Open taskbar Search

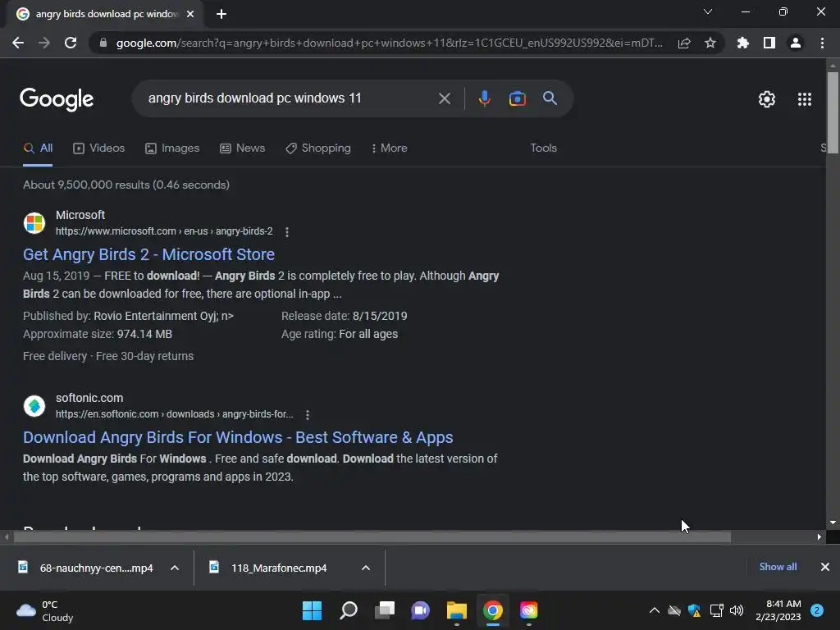348,610
